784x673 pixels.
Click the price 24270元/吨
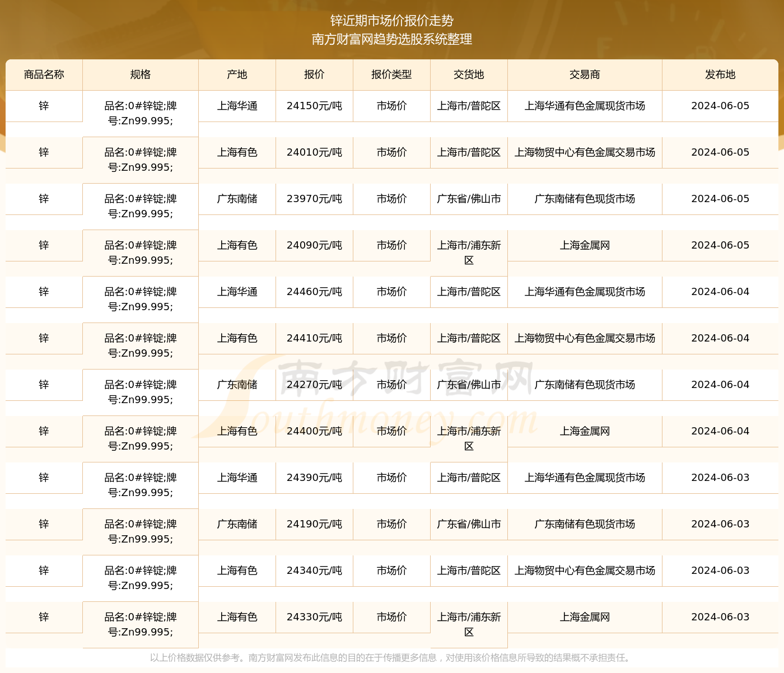point(314,385)
